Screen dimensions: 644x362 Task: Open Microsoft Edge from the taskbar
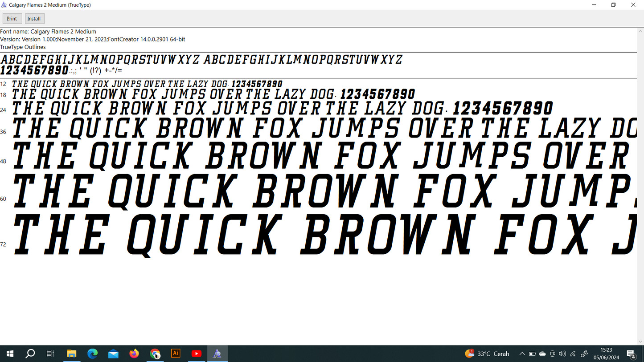[92, 354]
